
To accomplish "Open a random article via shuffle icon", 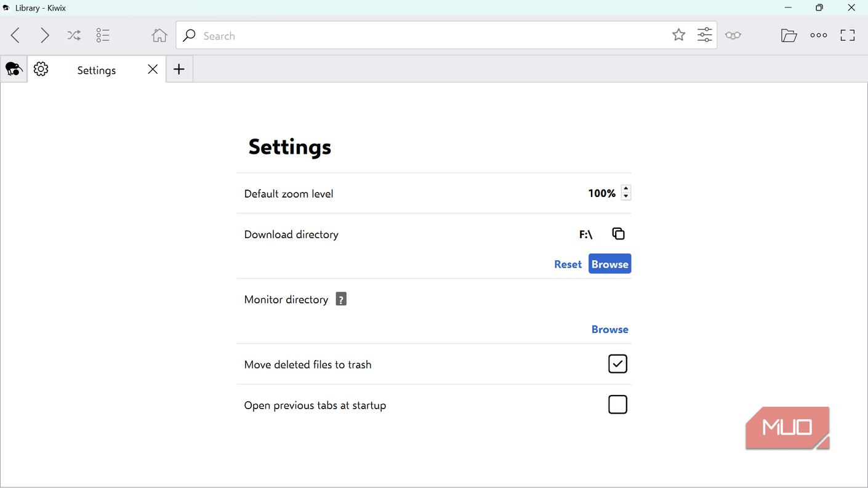I will 74,36.
